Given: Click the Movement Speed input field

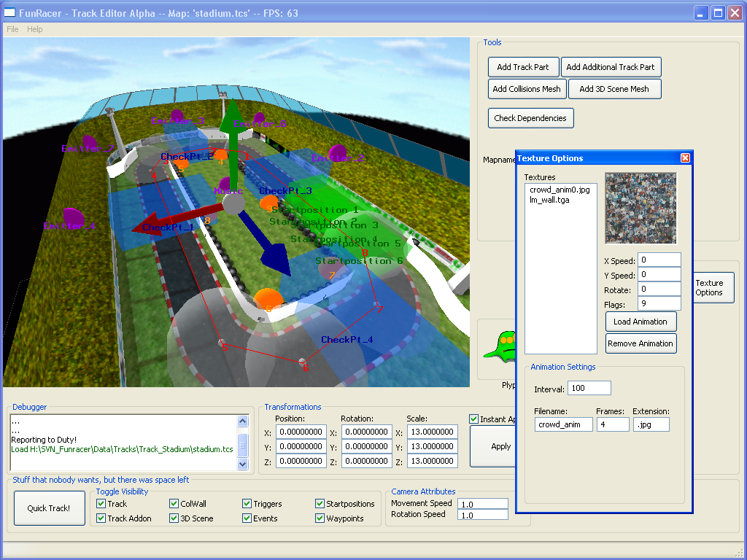Looking at the screenshot, I should tap(482, 504).
